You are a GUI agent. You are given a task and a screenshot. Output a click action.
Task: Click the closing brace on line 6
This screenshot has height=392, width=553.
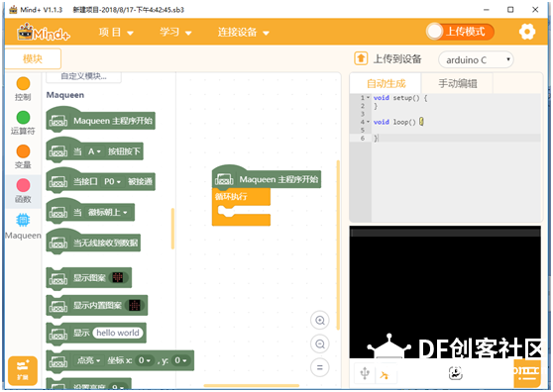point(376,138)
